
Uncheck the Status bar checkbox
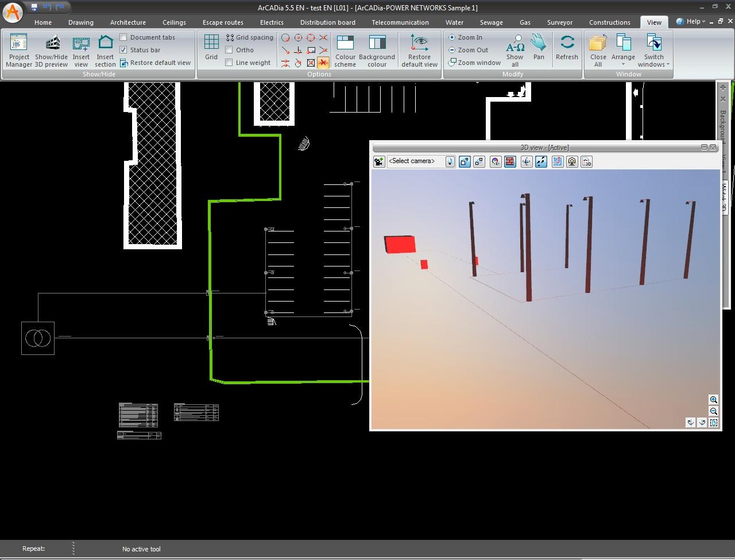[x=123, y=50]
